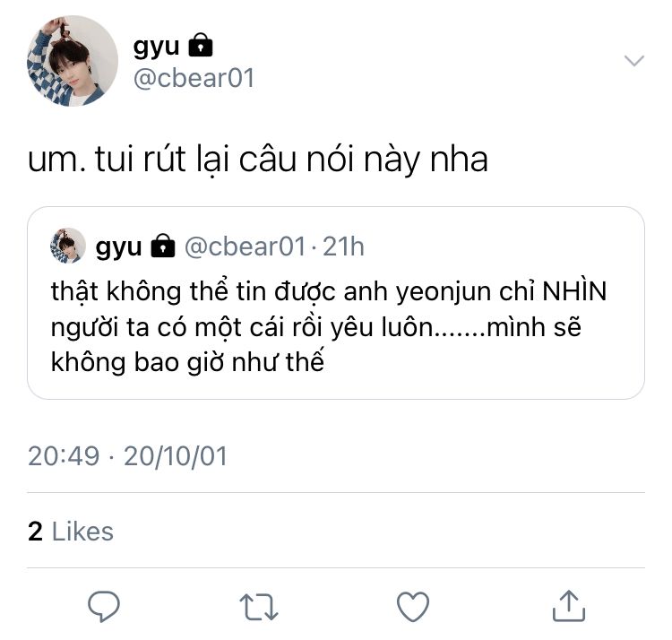This screenshot has height=640, width=672.
Task: Like the tweet with heart icon
Action: tap(413, 607)
